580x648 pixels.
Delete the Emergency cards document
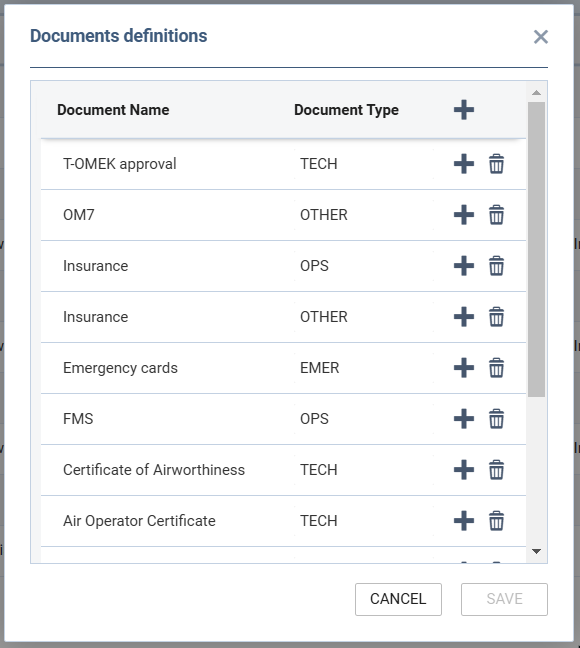pyautogui.click(x=496, y=368)
